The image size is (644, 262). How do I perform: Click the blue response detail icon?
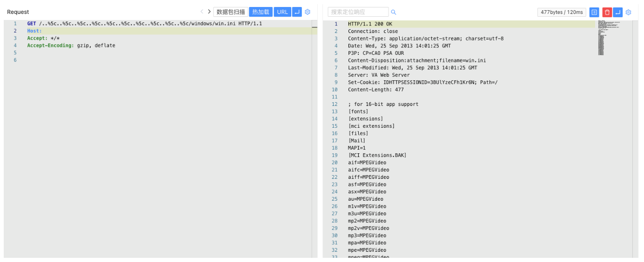(594, 13)
